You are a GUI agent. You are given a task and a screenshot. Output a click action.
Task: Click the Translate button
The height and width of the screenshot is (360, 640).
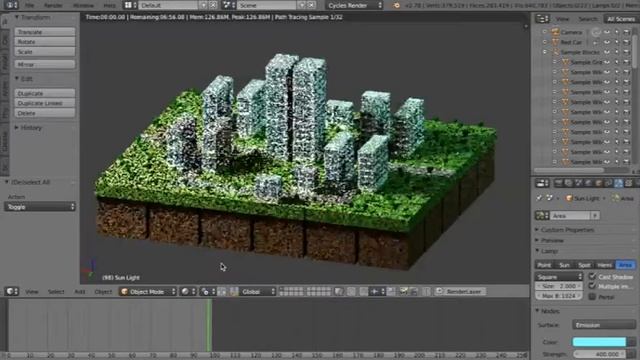[45, 32]
